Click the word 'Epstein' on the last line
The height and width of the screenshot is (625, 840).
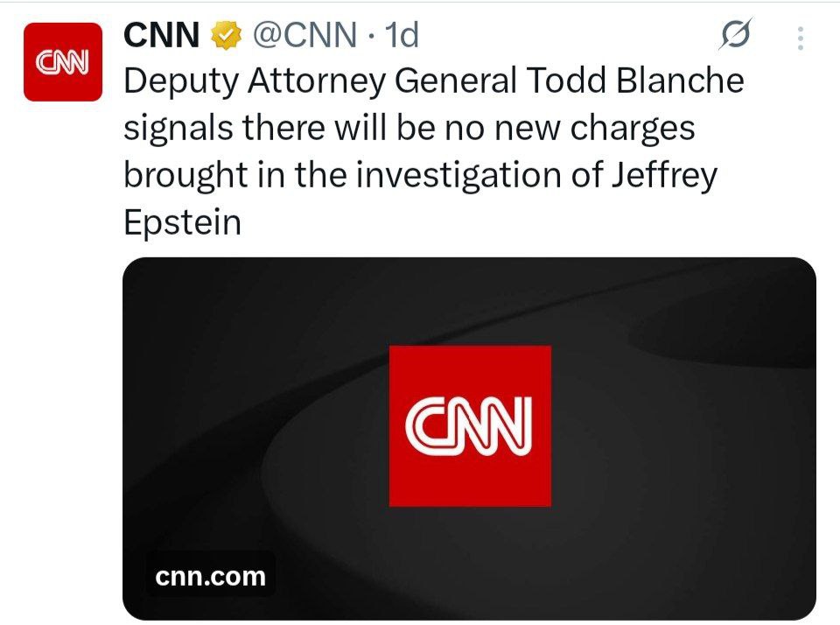click(182, 221)
